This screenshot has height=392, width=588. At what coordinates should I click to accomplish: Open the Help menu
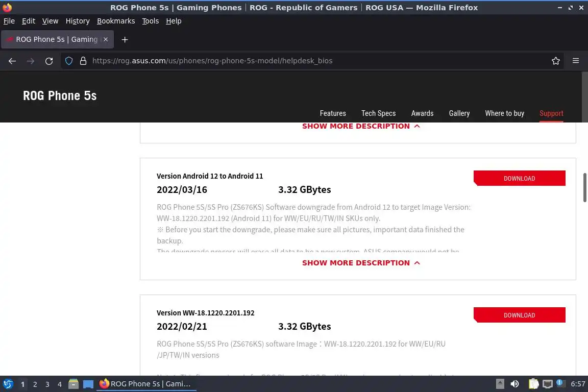(174, 21)
